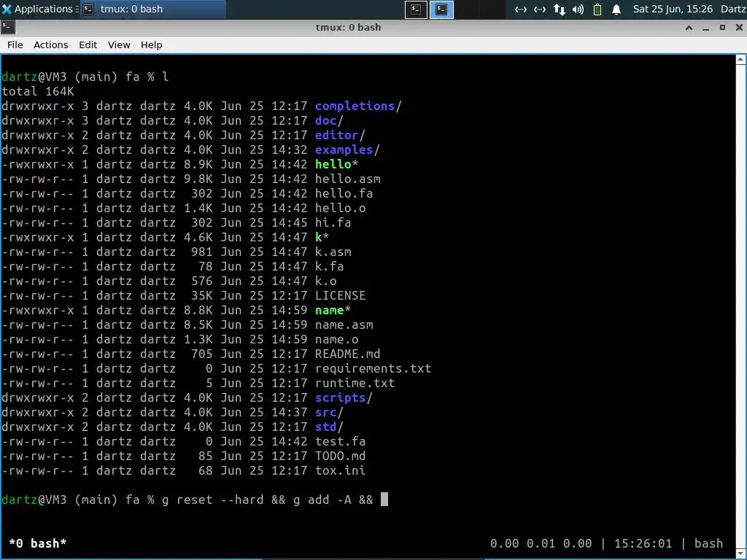The image size is (747, 560).
Task: Click the 'test.fa' file name
Action: pos(340,441)
